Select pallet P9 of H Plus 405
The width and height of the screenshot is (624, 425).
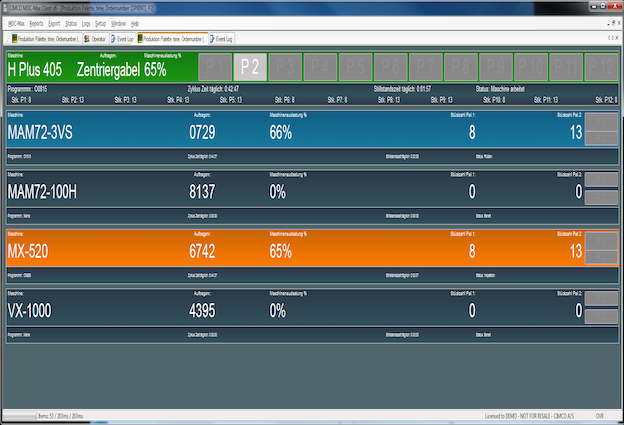(x=496, y=67)
